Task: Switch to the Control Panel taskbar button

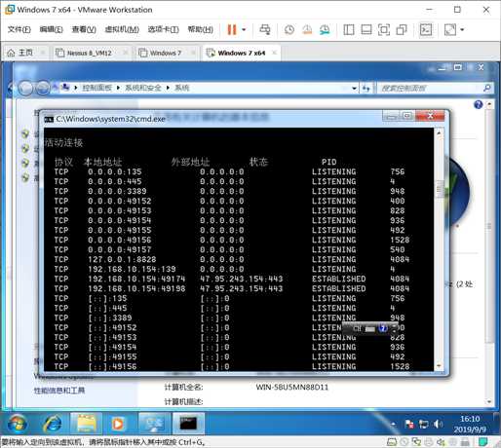Action: 154,424
